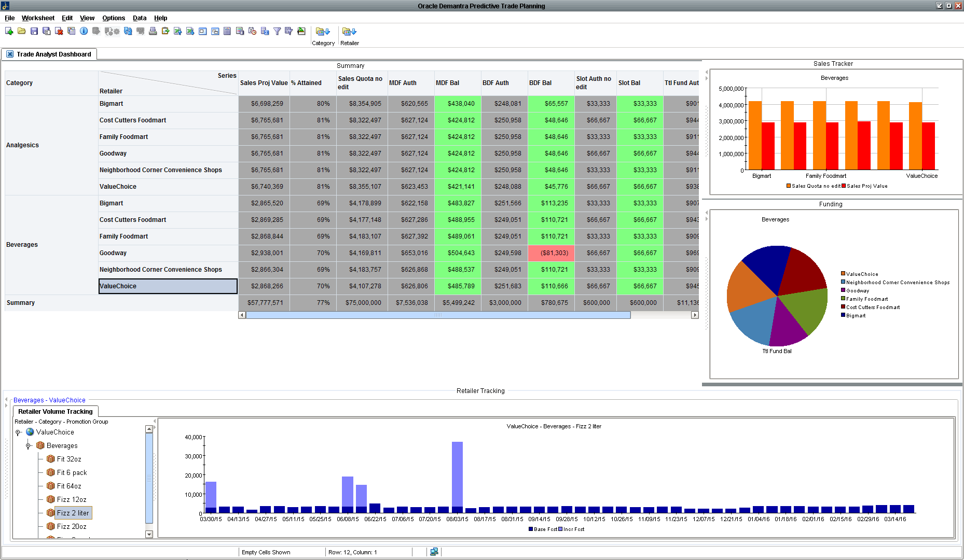Open the Data menu
This screenshot has width=964, height=560.
click(139, 18)
